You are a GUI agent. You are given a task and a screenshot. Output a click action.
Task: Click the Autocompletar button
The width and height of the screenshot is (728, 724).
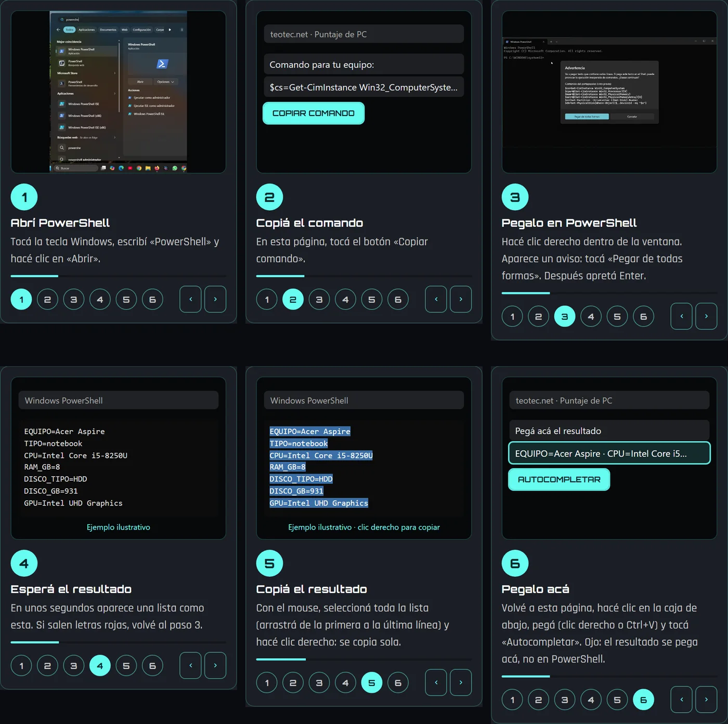pyautogui.click(x=559, y=480)
